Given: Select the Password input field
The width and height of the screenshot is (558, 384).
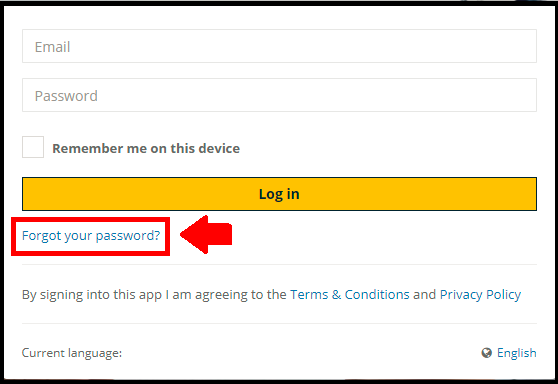Looking at the screenshot, I should (279, 95).
